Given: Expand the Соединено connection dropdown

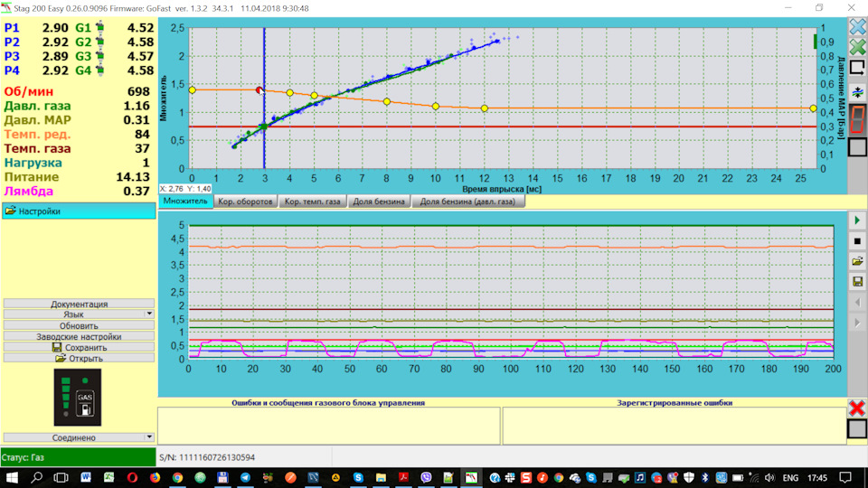Looking at the screenshot, I should pos(79,437).
